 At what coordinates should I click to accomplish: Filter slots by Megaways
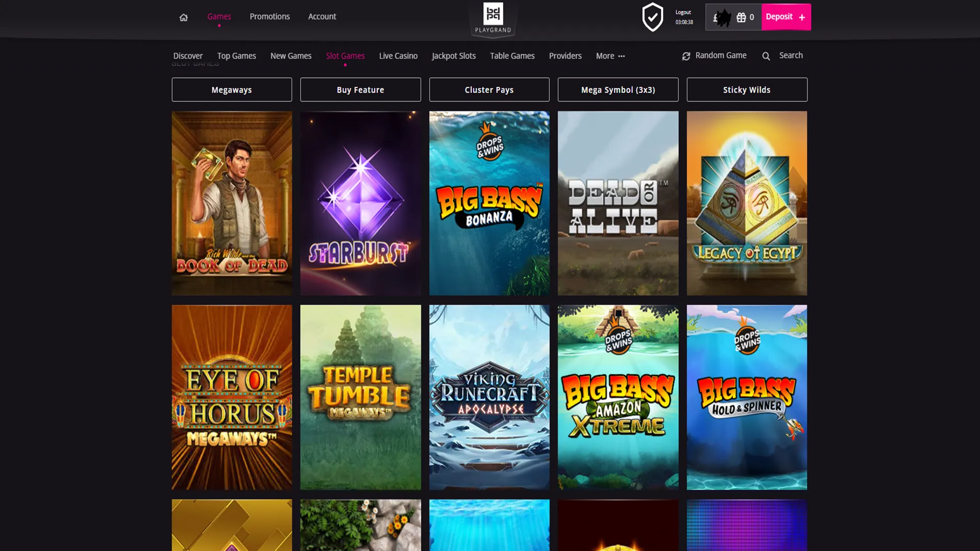(231, 89)
